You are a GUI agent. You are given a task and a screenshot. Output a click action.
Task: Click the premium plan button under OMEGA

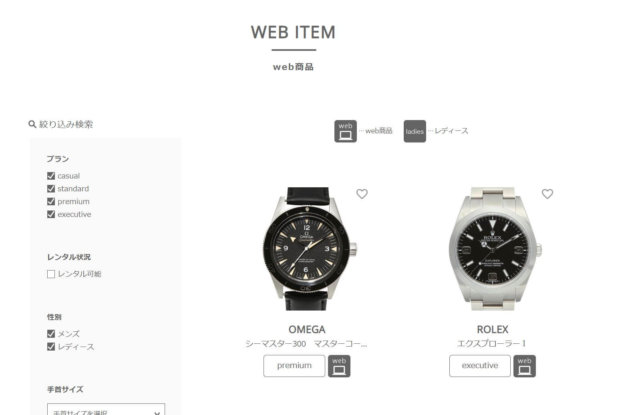pyautogui.click(x=294, y=366)
